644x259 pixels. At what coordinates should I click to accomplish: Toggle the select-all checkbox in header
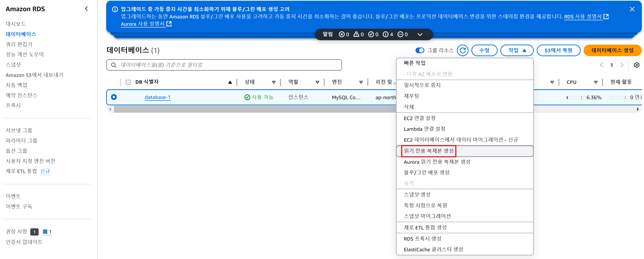[x=128, y=82]
